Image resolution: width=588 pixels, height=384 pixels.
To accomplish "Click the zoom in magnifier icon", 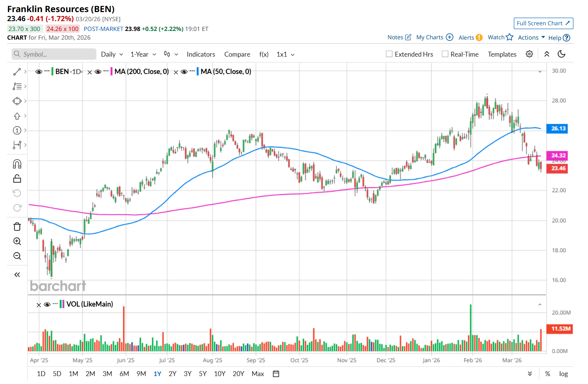I will pyautogui.click(x=17, y=241).
